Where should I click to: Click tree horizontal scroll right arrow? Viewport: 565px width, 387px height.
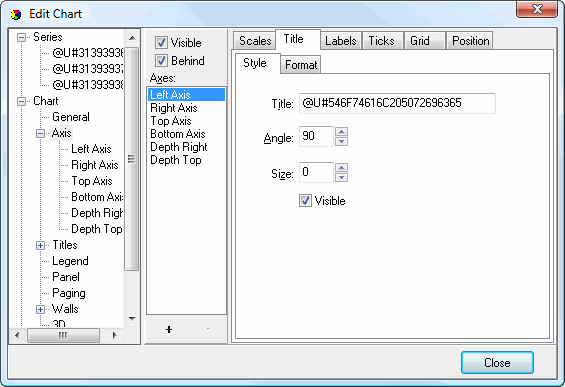115,335
